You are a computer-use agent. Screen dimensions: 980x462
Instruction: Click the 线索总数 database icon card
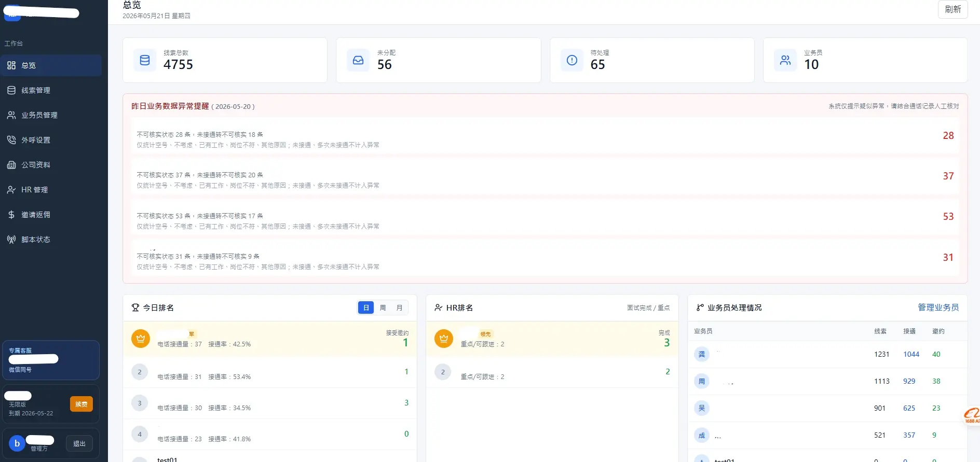[x=225, y=60]
